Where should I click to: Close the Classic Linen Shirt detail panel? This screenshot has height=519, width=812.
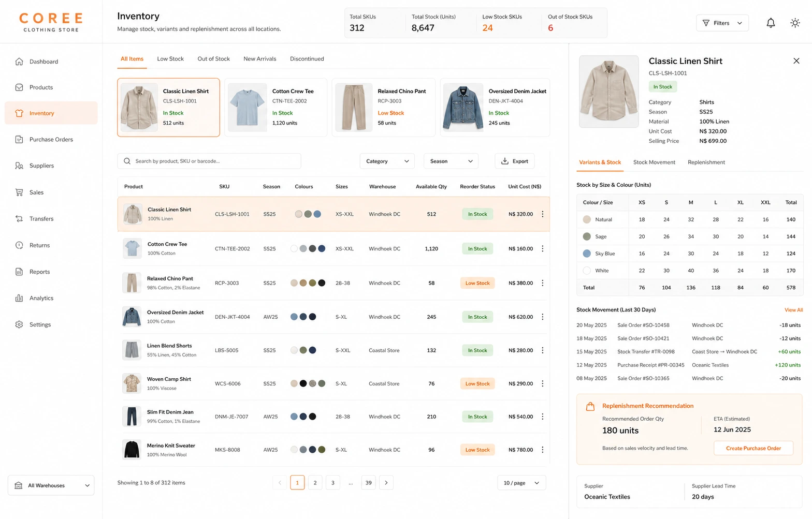tap(796, 61)
